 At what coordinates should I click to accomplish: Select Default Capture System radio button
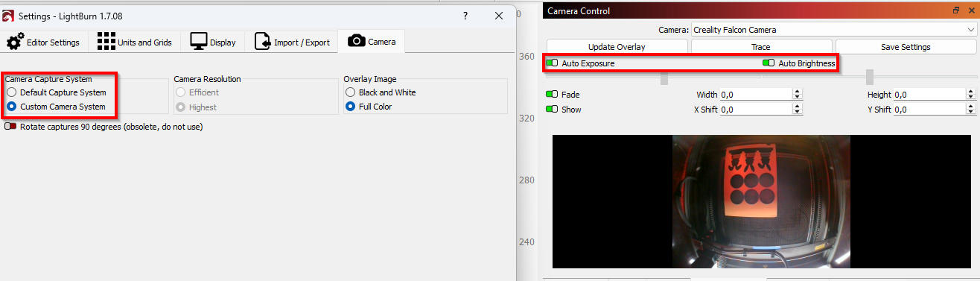11,92
